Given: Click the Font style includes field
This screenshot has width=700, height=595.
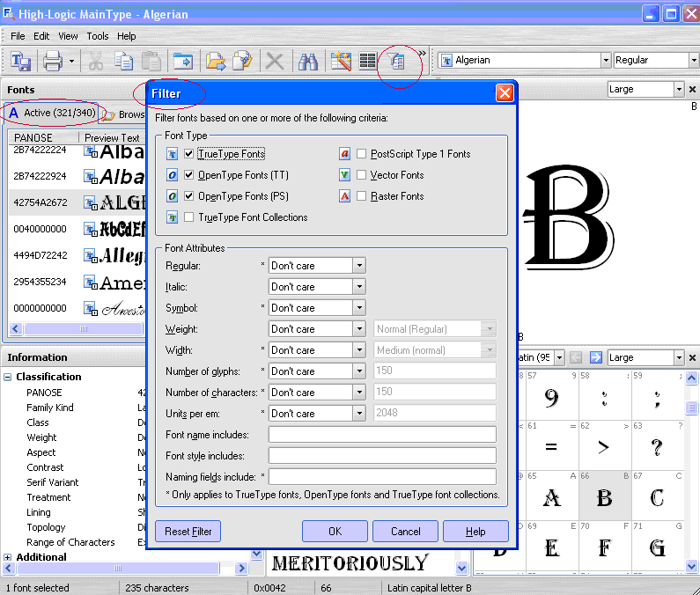Looking at the screenshot, I should (382, 456).
